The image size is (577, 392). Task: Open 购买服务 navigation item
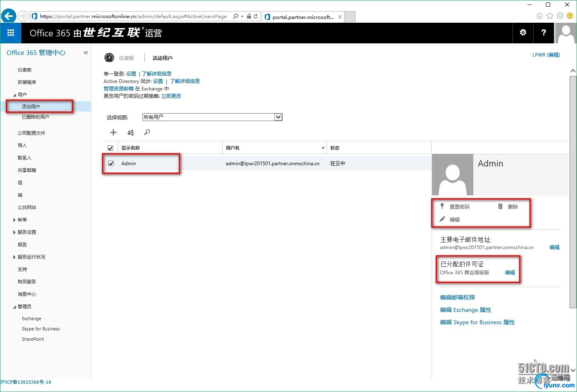(27, 282)
